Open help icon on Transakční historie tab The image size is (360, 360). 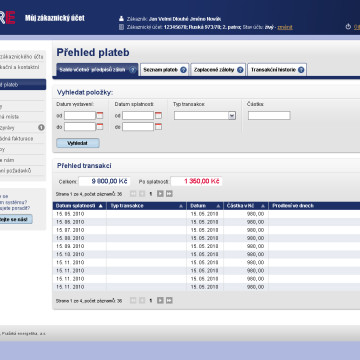click(x=301, y=70)
